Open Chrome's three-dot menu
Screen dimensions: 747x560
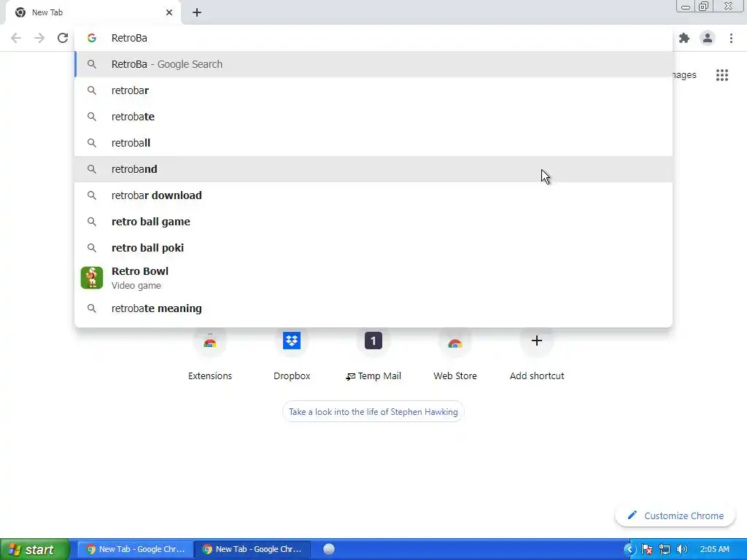click(731, 38)
